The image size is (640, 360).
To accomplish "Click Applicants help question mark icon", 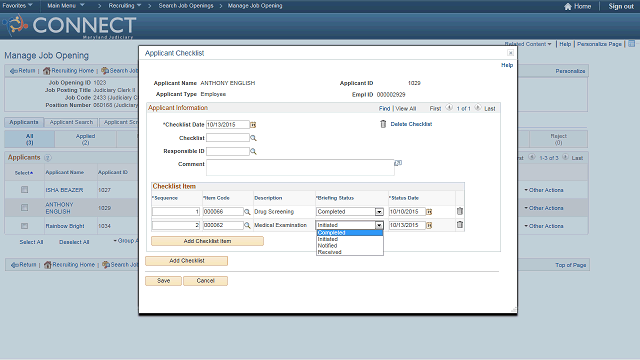I will 48,158.
